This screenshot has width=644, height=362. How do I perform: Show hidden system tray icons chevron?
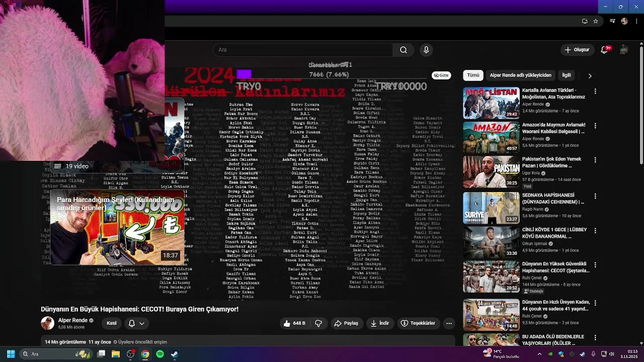pyautogui.click(x=539, y=354)
